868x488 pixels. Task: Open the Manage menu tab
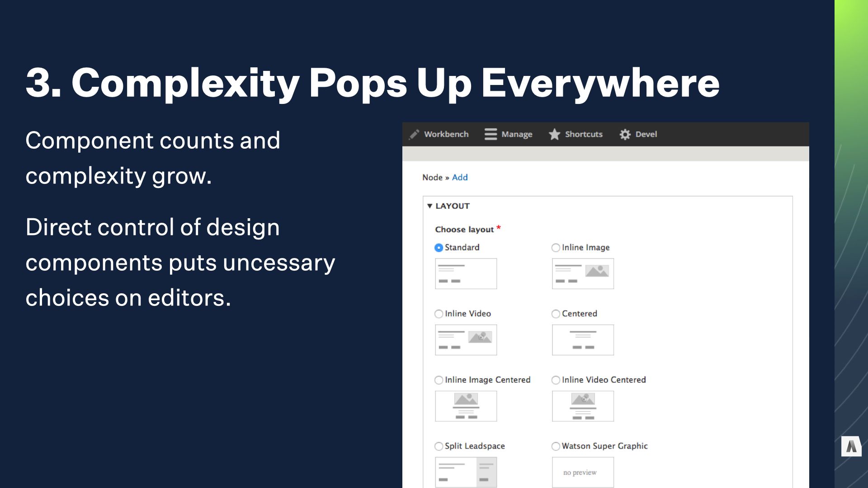coord(509,133)
